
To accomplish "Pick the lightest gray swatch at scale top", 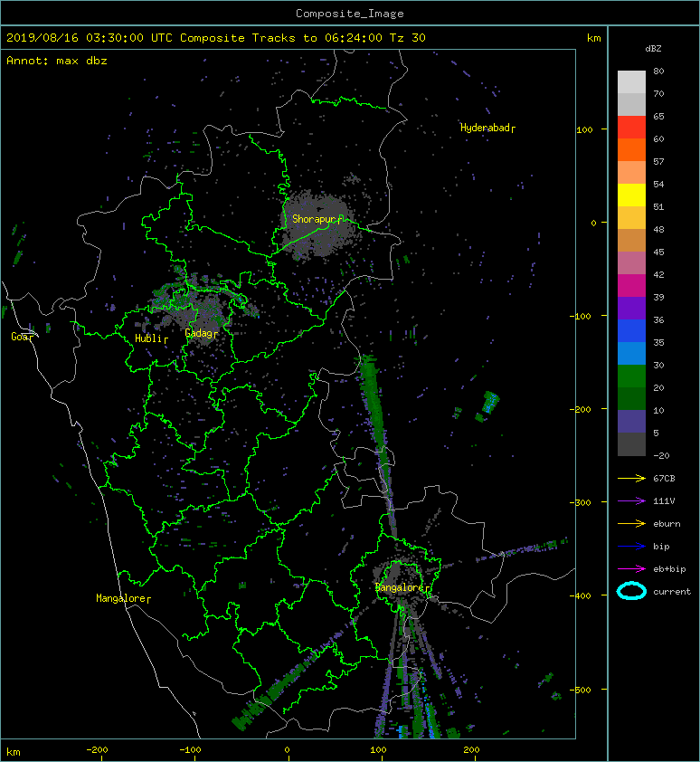I will tap(631, 81).
